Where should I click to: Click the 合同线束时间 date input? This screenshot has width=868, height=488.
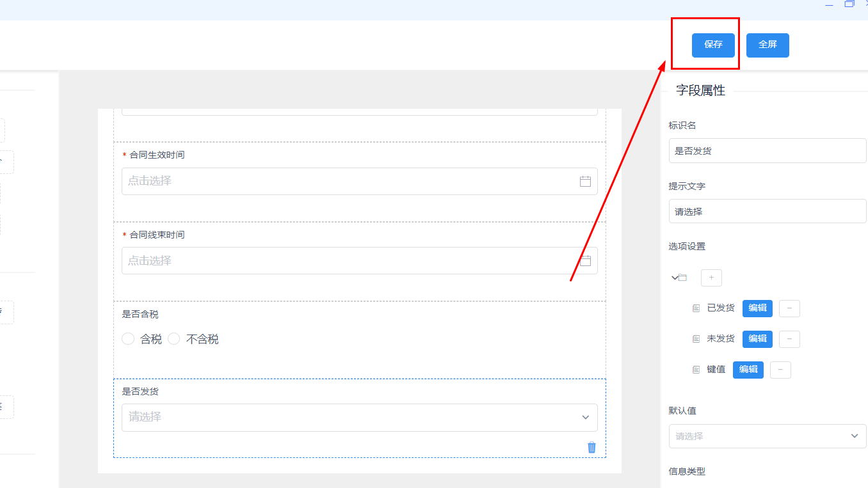tap(360, 260)
